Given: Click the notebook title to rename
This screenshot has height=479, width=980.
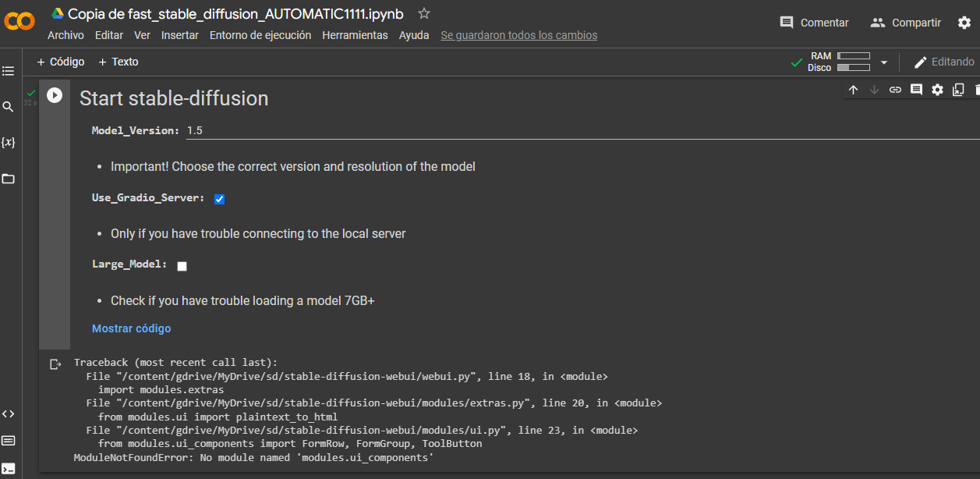Looking at the screenshot, I should click(x=235, y=13).
